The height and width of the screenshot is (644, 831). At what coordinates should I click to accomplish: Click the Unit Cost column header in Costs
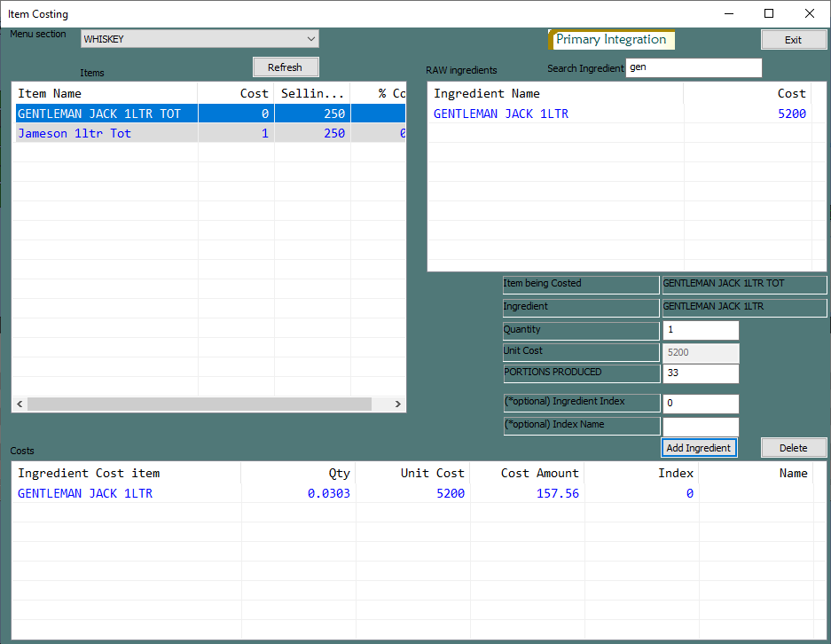tap(412, 473)
